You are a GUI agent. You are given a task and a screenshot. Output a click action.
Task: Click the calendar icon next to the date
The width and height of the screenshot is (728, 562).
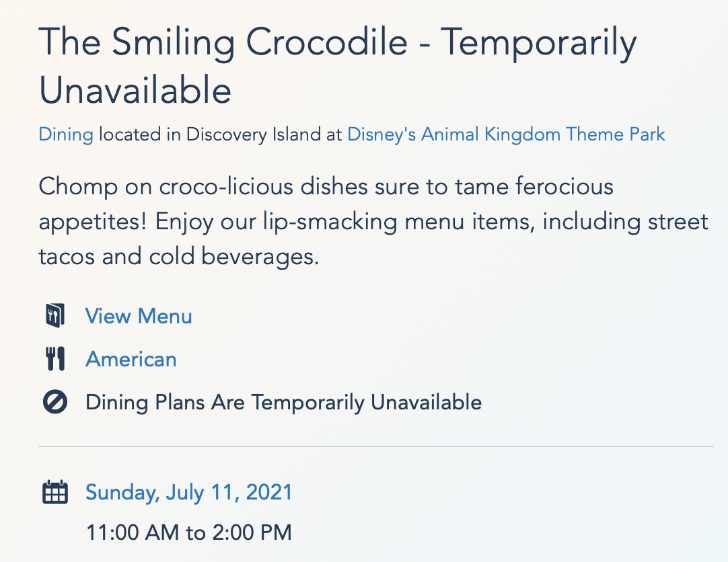pyautogui.click(x=54, y=492)
